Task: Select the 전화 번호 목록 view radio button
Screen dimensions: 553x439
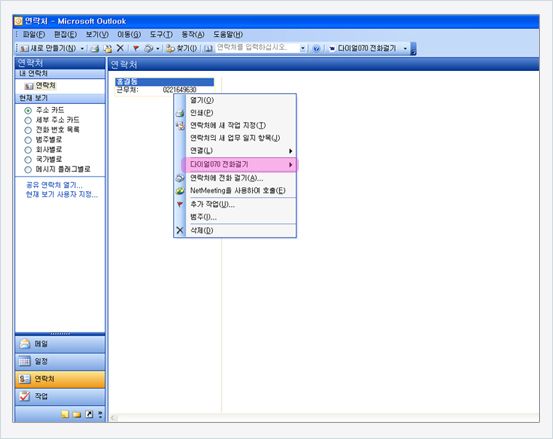Action: 28,130
